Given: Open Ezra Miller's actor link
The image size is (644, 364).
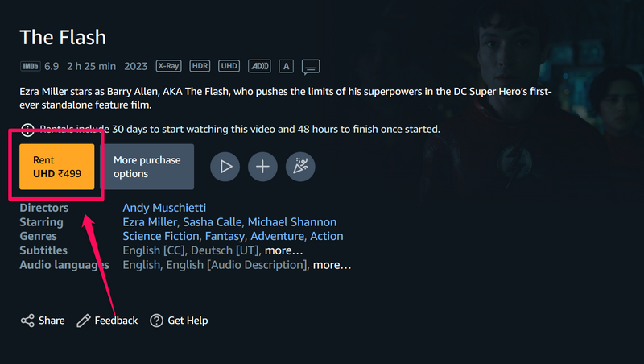Looking at the screenshot, I should (150, 222).
